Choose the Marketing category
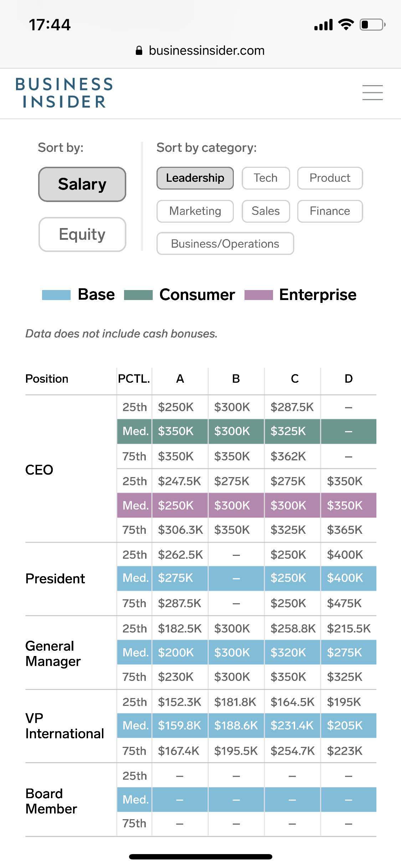The image size is (401, 868). pyautogui.click(x=195, y=211)
